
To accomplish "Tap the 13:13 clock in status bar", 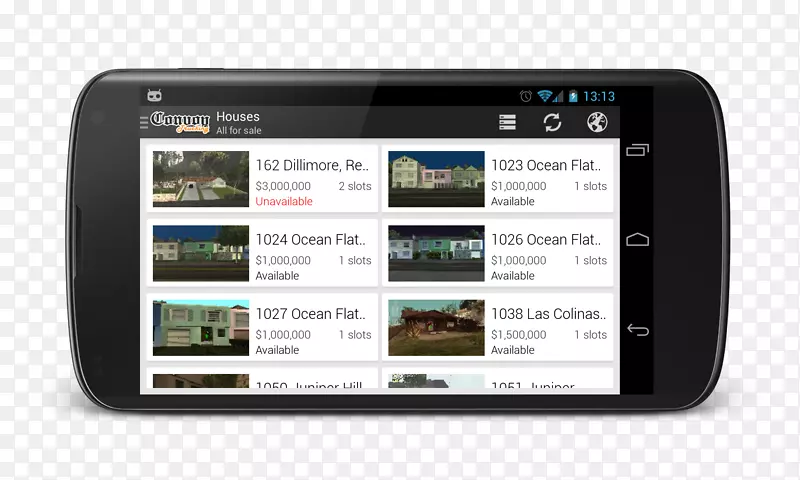I will 599,96.
